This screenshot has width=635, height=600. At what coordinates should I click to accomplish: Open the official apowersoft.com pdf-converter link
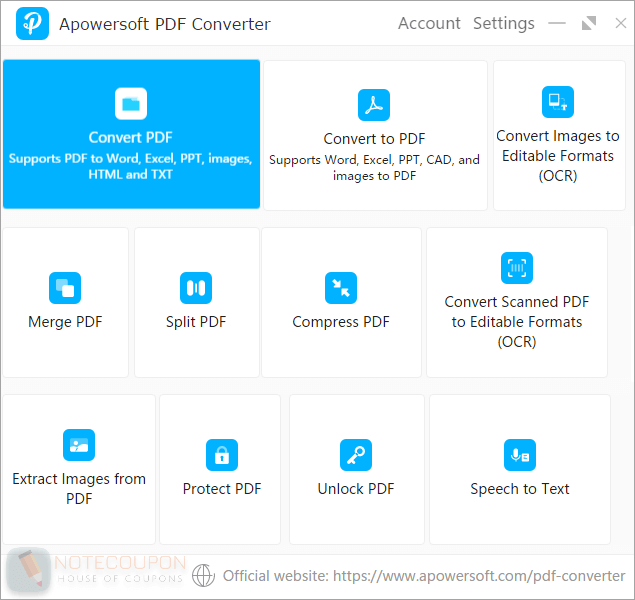479,576
